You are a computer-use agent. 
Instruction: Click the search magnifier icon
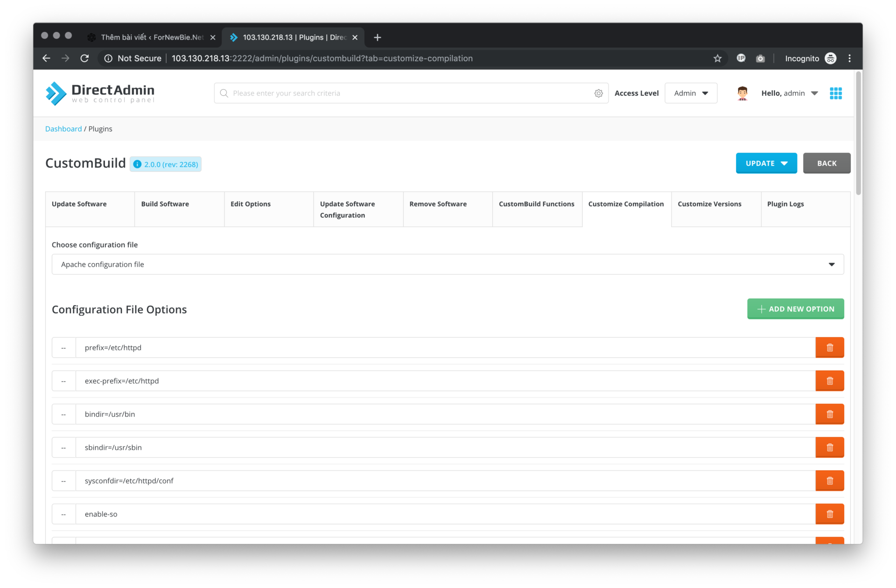point(224,93)
